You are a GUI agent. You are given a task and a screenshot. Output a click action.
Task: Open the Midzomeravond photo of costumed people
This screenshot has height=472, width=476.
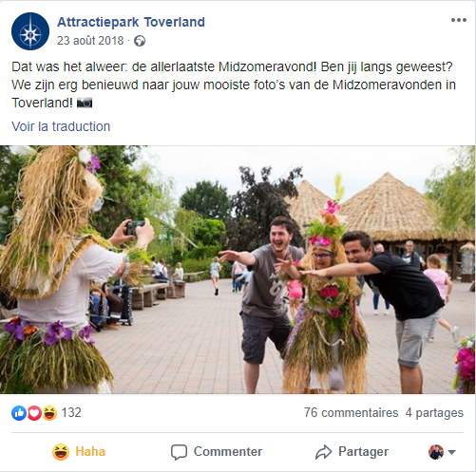238,270
